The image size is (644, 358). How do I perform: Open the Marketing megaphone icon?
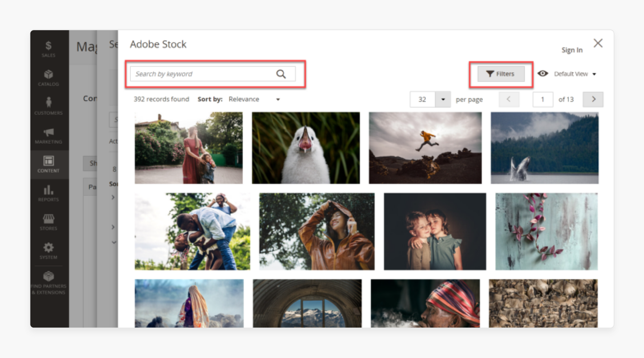click(x=49, y=136)
